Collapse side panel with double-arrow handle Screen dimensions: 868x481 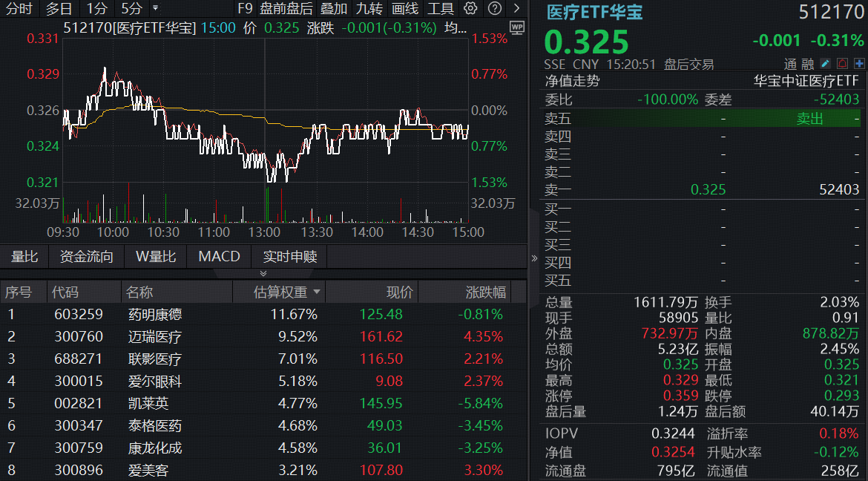tap(534, 258)
